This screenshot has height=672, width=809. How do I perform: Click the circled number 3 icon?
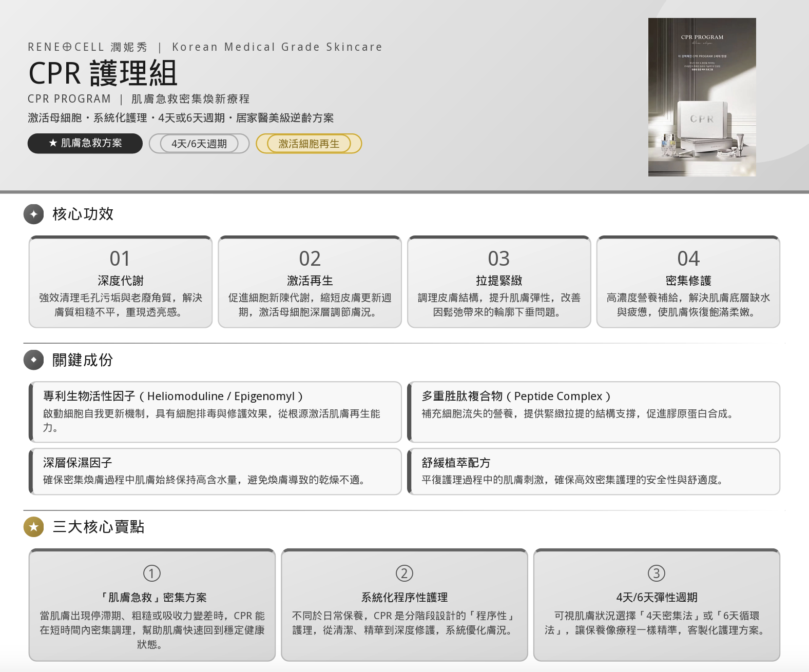pos(657,573)
